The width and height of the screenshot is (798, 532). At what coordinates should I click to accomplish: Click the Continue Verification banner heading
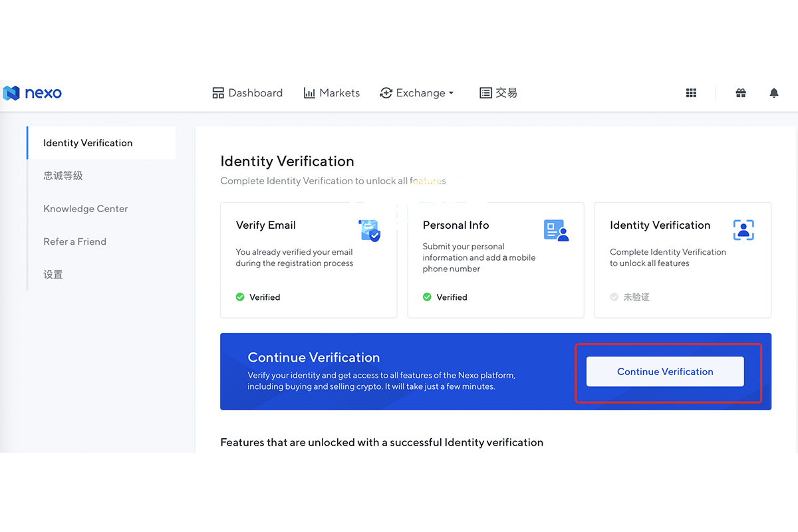[314, 357]
